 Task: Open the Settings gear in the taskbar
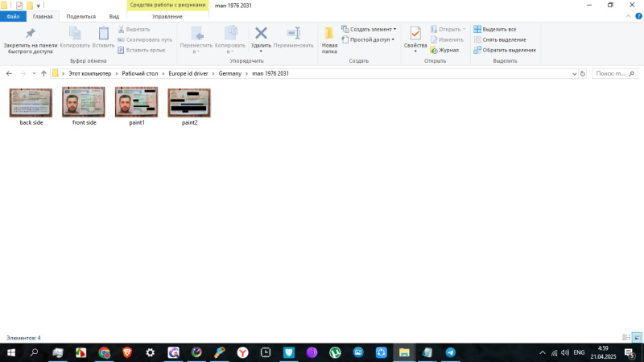(151, 352)
